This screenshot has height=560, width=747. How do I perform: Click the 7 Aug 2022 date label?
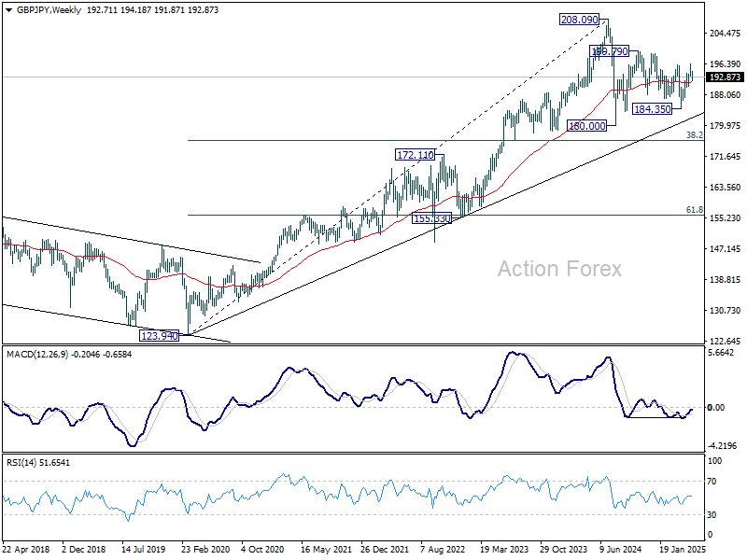pyautogui.click(x=443, y=550)
